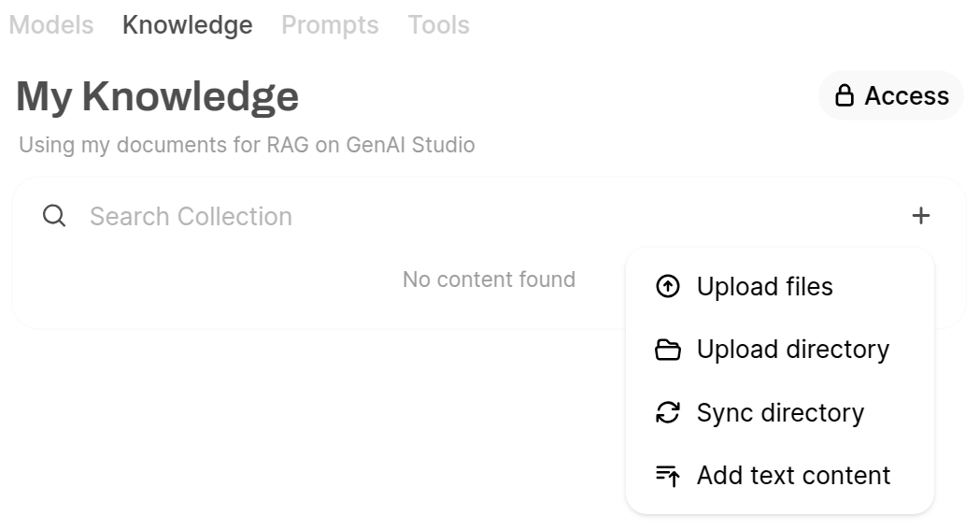Click the circular sync arrows icon
Image resolution: width=980 pixels, height=530 pixels.
point(667,412)
